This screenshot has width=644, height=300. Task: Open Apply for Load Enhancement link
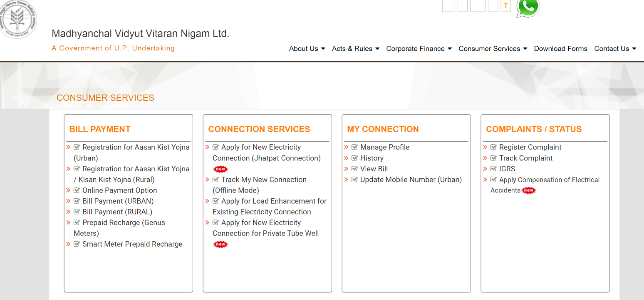pos(270,206)
